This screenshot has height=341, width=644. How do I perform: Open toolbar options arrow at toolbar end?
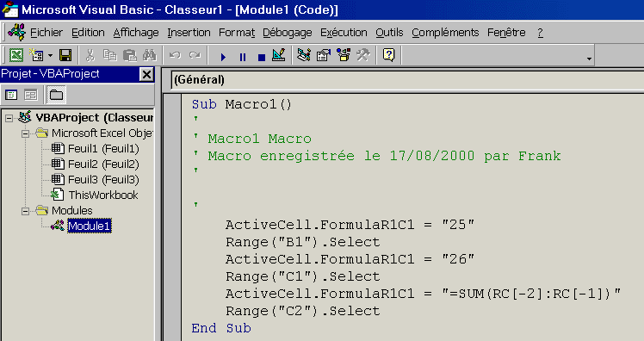pos(589,59)
